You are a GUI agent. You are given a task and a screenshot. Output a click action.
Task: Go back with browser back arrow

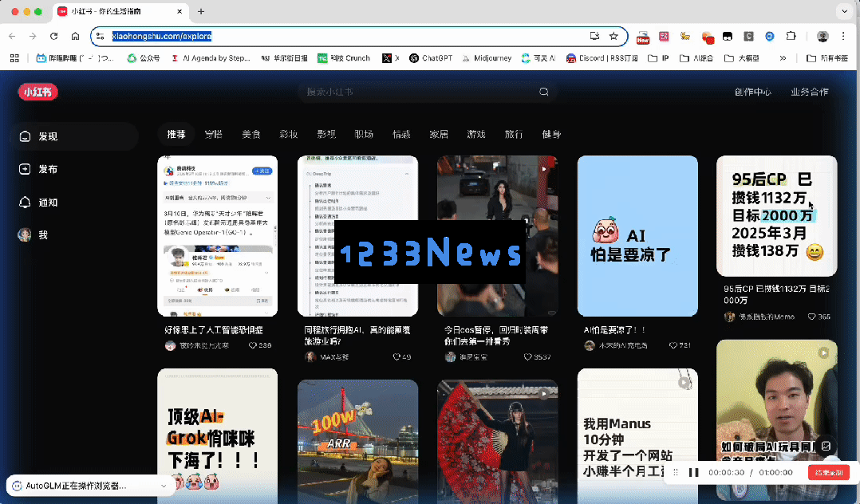12,36
